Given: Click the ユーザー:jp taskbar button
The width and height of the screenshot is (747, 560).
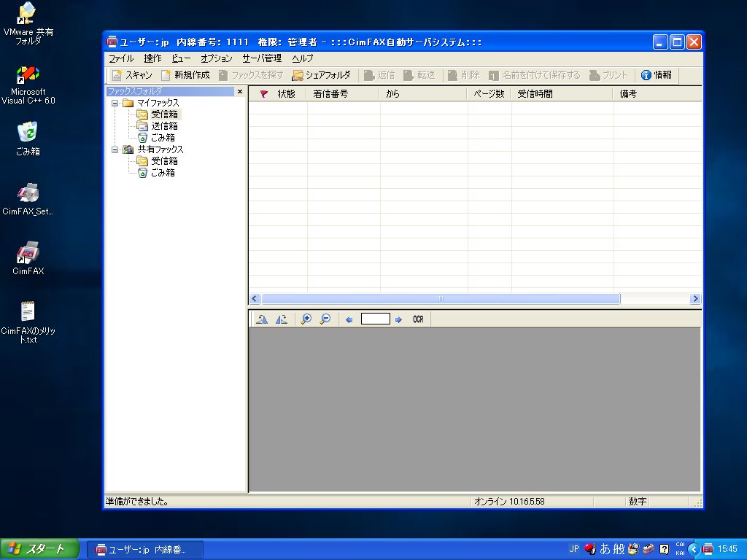Looking at the screenshot, I should 145,550.
